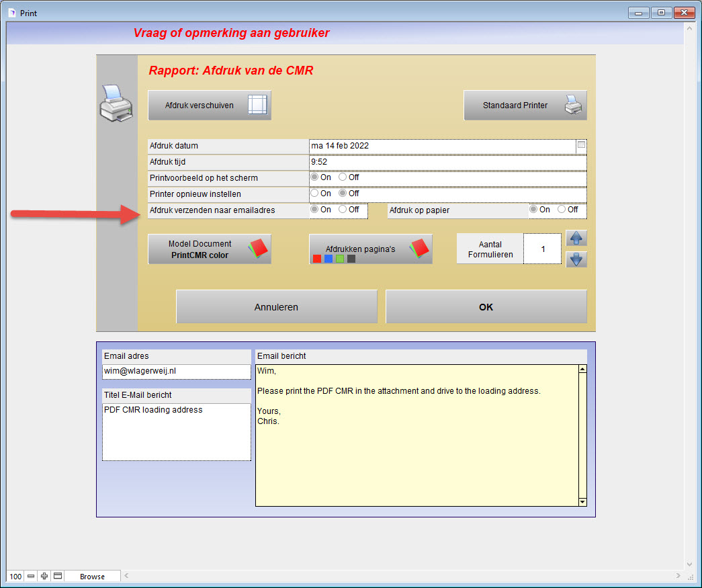The width and height of the screenshot is (702, 588).
Task: Set Printvoorbeeld op het scherm to Off
Action: point(343,177)
